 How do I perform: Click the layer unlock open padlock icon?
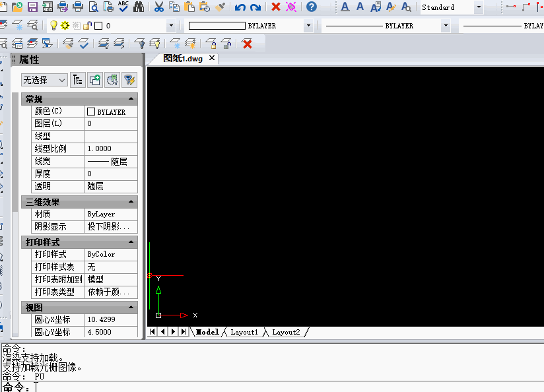point(226,44)
